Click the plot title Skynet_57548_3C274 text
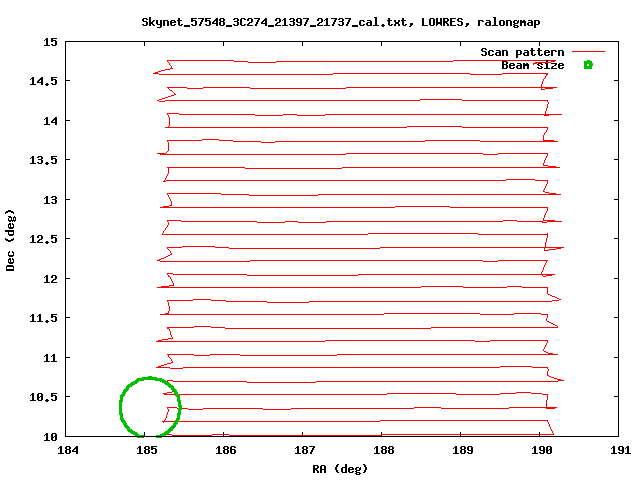Image resolution: width=640 pixels, height=480 pixels. 340,22
